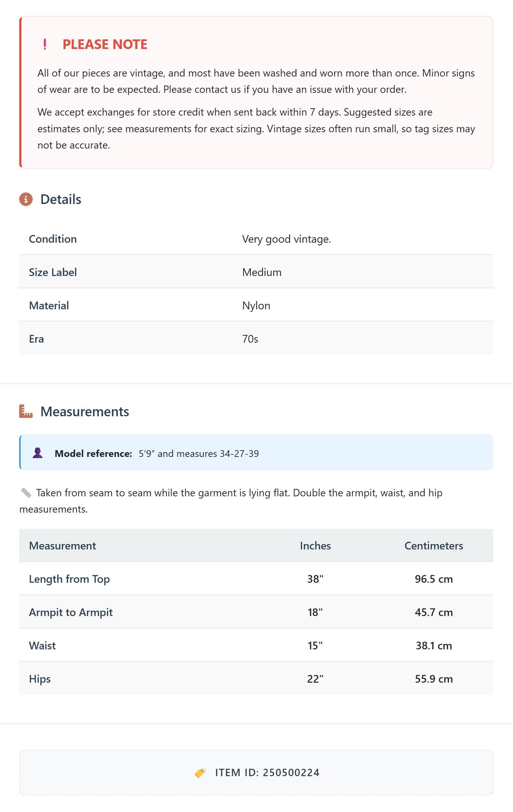Click the Waist 38.1 cm value
Viewport: 513px width, 812px height.
tap(434, 646)
